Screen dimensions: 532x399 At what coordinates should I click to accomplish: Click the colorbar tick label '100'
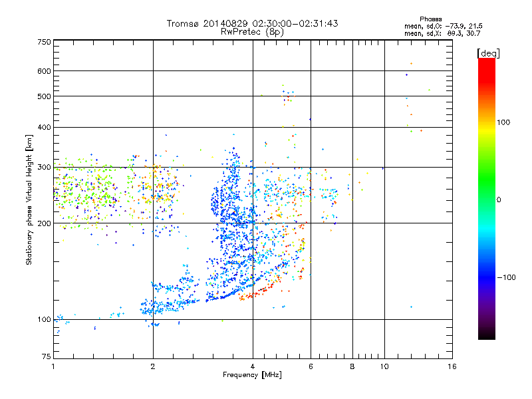(x=503, y=122)
